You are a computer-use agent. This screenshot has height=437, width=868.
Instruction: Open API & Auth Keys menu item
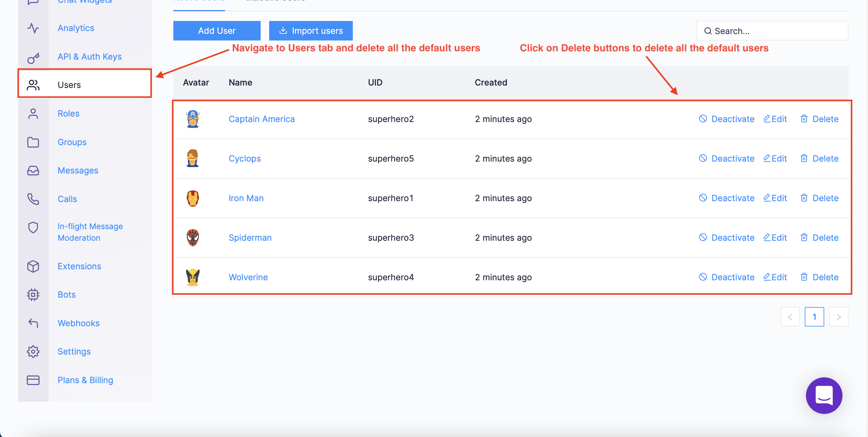click(90, 57)
